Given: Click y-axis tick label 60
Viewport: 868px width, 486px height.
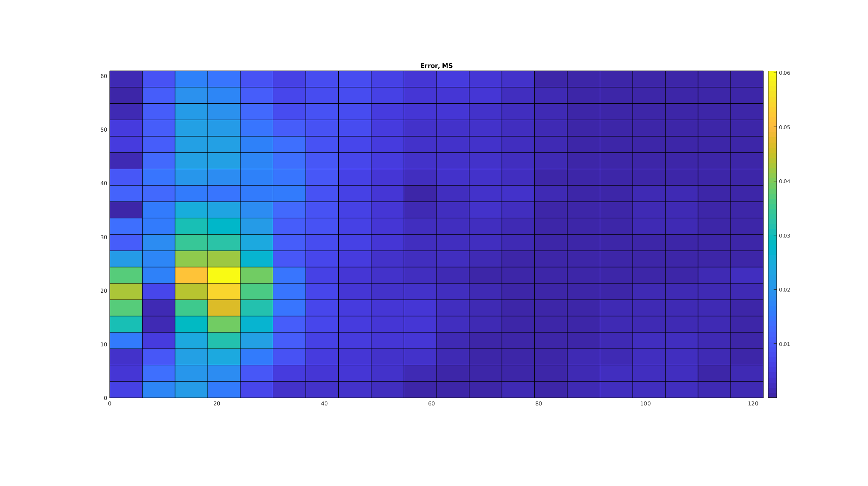Looking at the screenshot, I should pos(104,76).
